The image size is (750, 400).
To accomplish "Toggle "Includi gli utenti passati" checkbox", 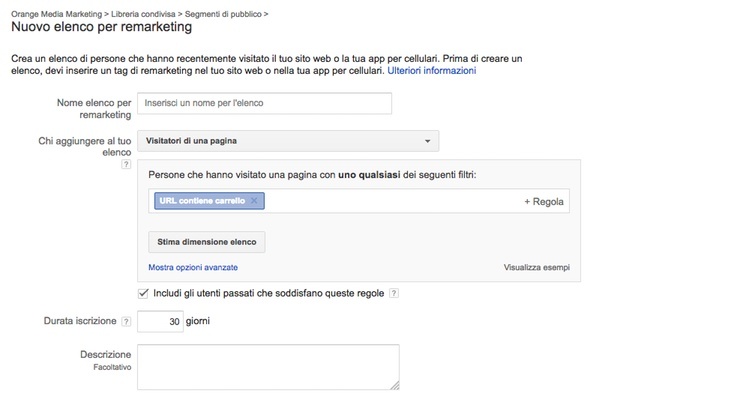I will coord(143,292).
